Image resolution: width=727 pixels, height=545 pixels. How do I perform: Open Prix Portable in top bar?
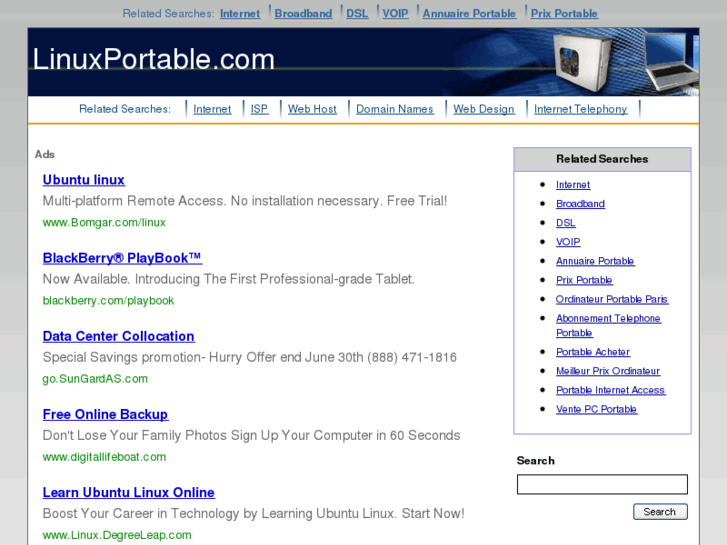(x=564, y=13)
